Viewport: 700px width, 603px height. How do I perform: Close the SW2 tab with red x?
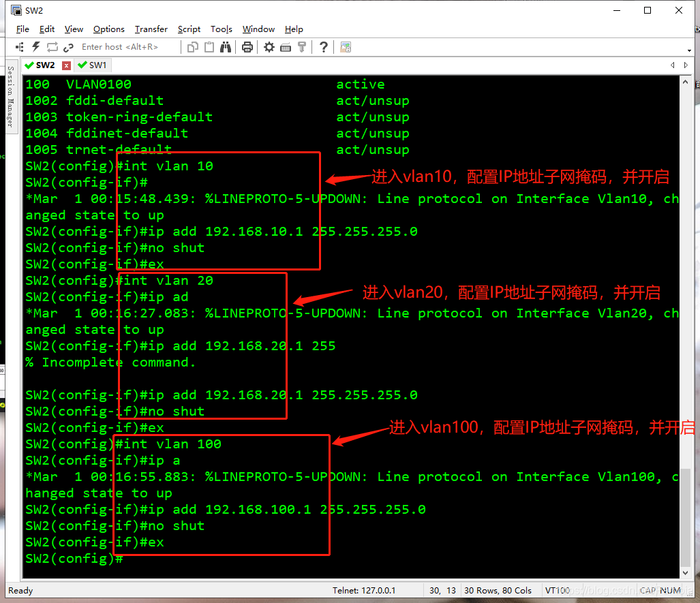click(67, 65)
